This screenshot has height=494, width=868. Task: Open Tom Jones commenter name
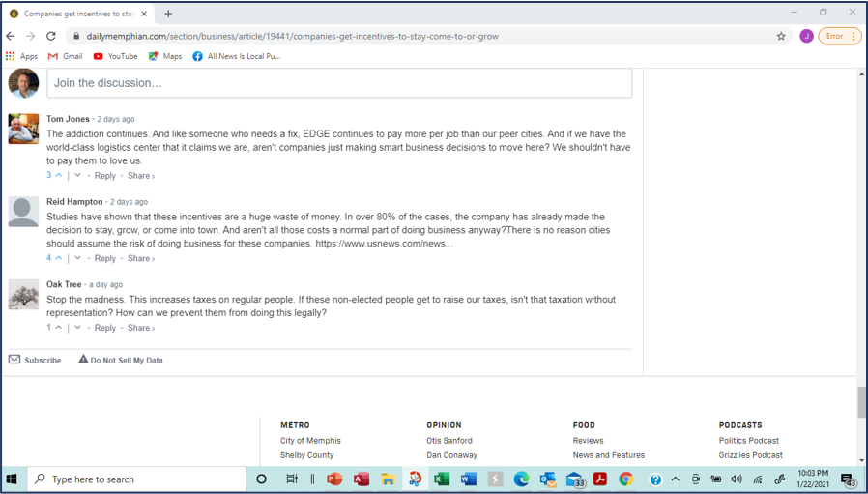point(68,119)
